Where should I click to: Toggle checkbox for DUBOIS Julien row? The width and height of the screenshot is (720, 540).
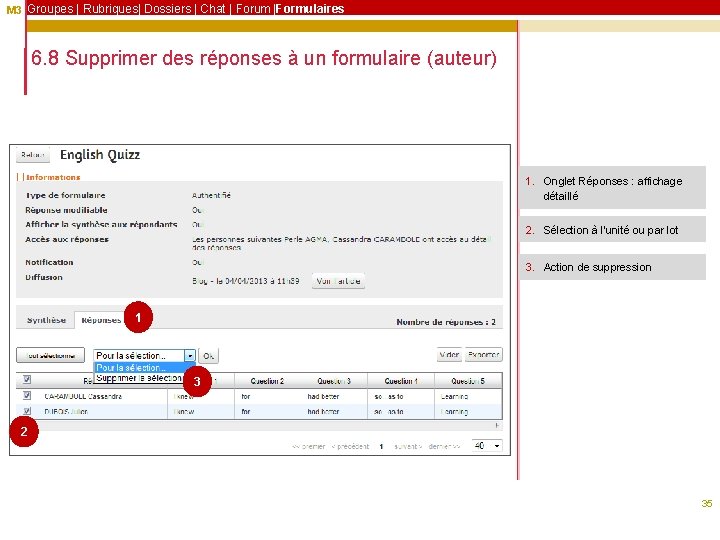point(27,411)
